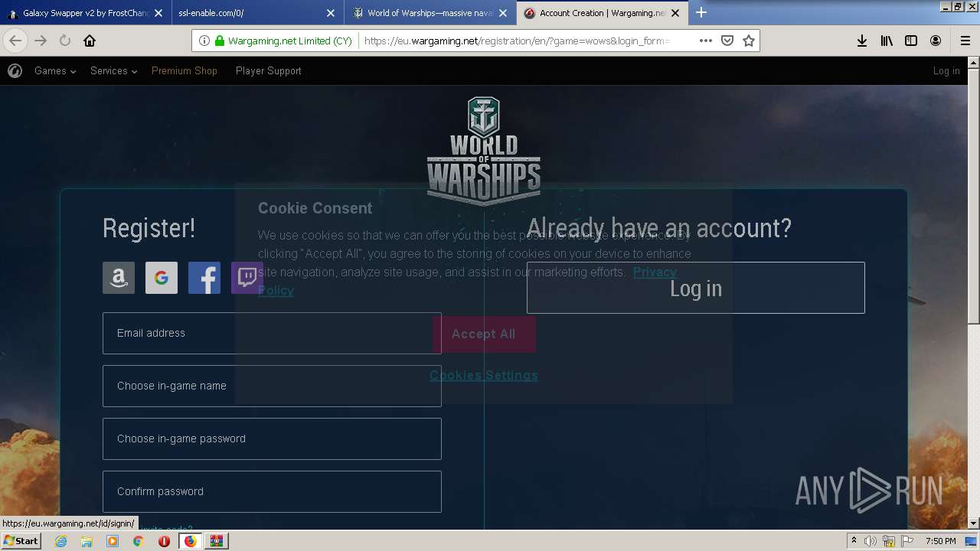This screenshot has height=551, width=980.
Task: Go back with the browser back arrow
Action: (15, 41)
